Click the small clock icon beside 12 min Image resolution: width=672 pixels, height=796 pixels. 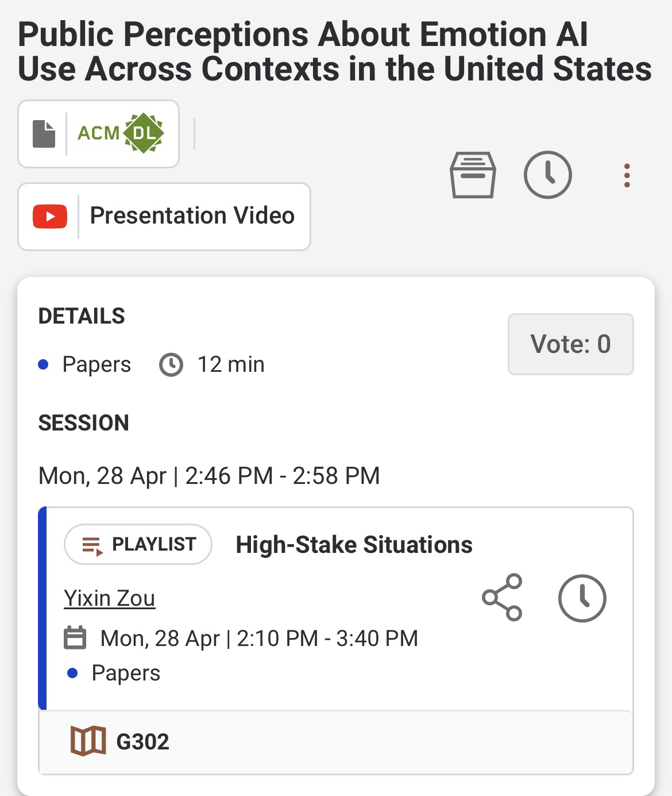pos(171,365)
